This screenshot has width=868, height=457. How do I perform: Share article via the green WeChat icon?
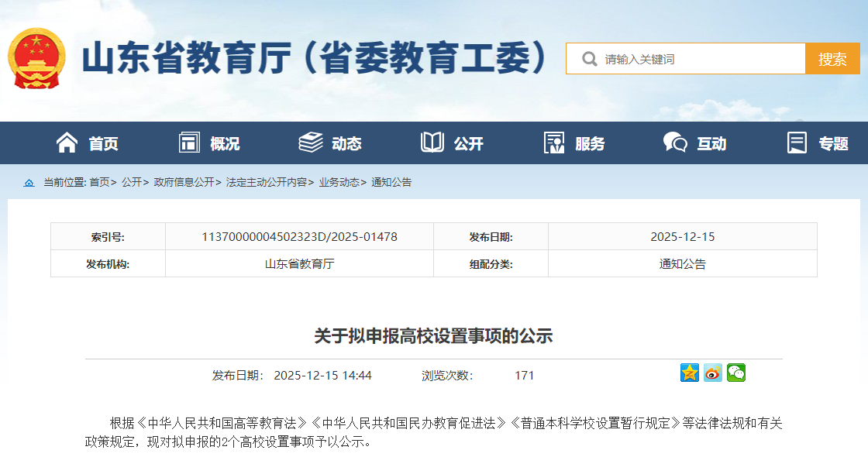pos(735,373)
